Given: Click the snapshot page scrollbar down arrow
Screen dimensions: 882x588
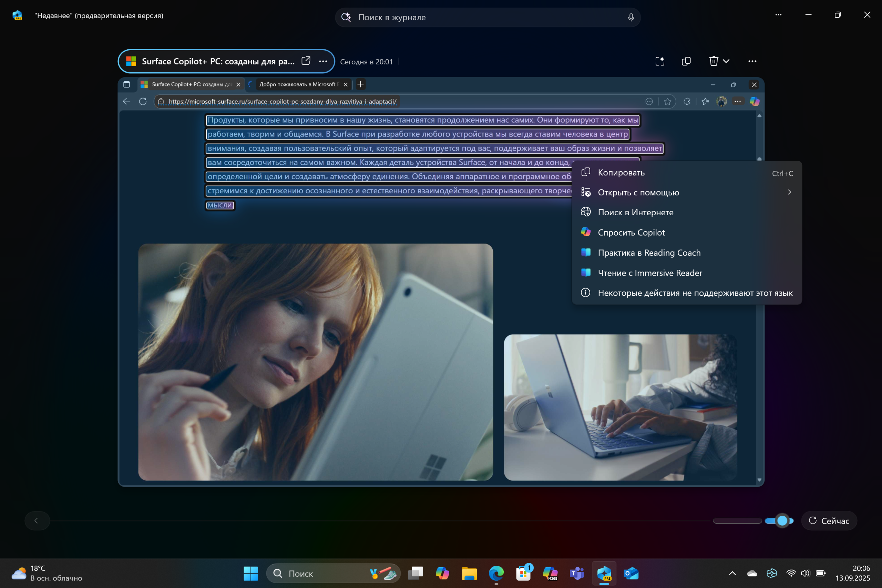Looking at the screenshot, I should tap(759, 479).
